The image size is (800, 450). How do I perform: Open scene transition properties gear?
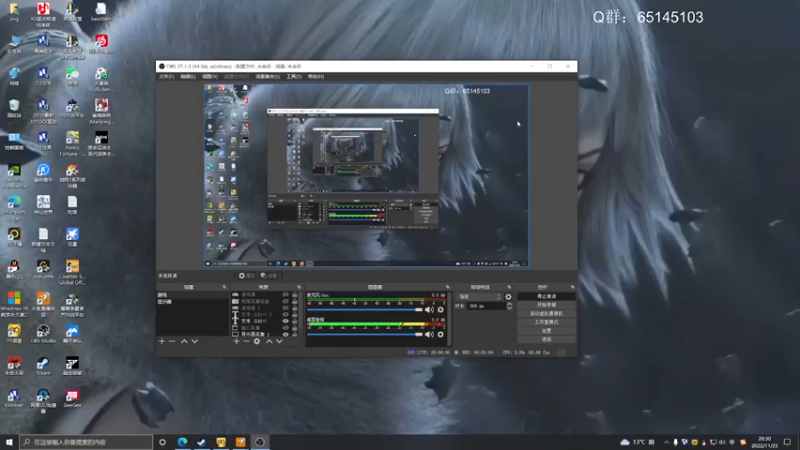(x=508, y=297)
